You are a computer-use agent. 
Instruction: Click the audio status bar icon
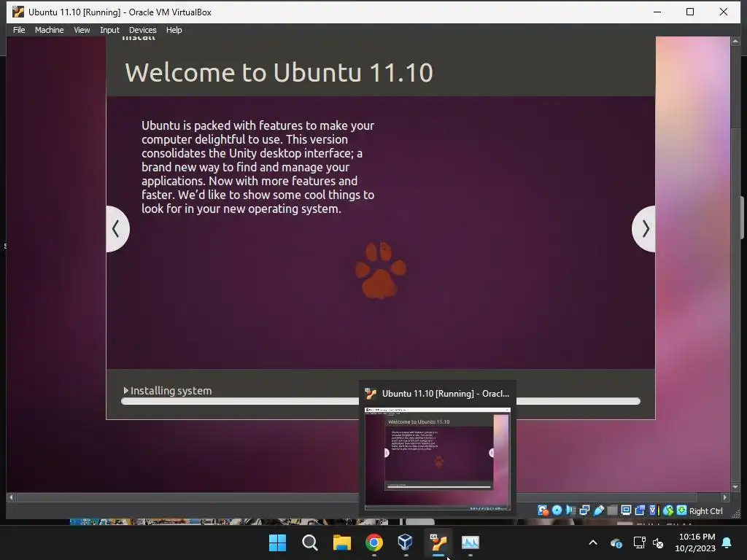click(x=570, y=510)
